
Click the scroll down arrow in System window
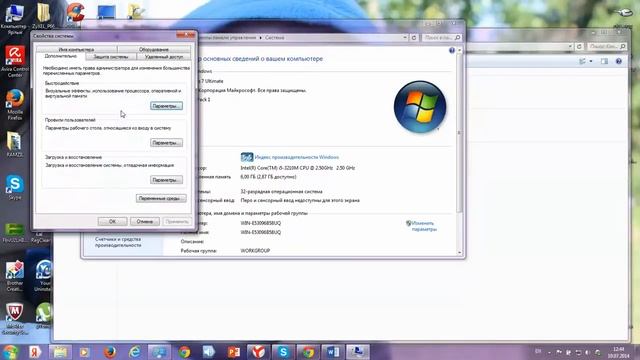pyautogui.click(x=459, y=253)
